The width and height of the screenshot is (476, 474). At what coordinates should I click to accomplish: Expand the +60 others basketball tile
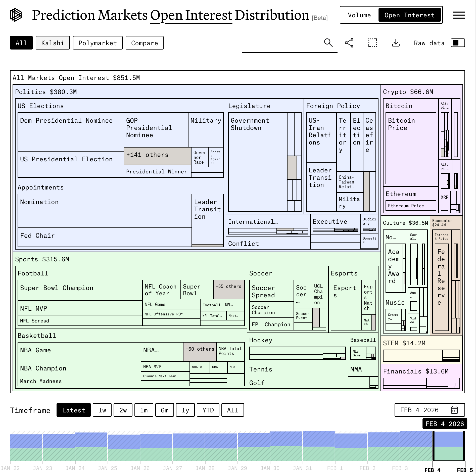[200, 352]
